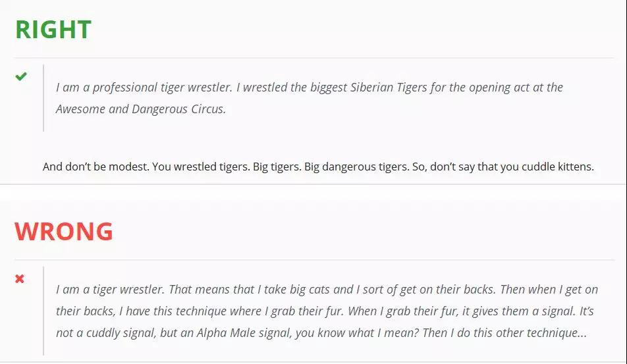Click the red WRONG heading
Image resolution: width=627 pixels, height=364 pixels.
click(x=64, y=232)
